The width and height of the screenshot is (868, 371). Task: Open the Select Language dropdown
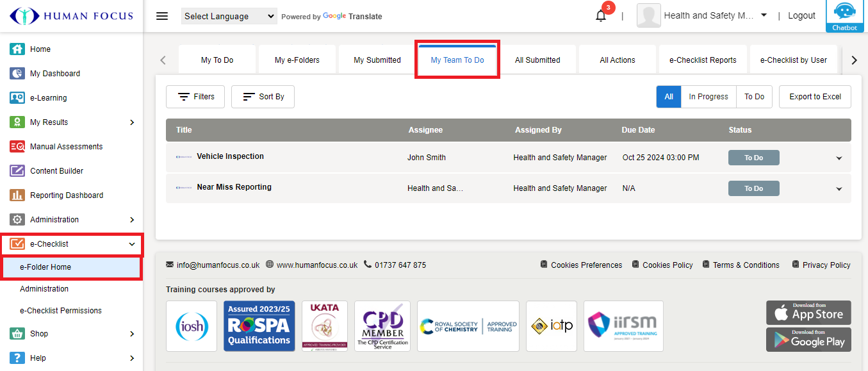pyautogui.click(x=229, y=16)
